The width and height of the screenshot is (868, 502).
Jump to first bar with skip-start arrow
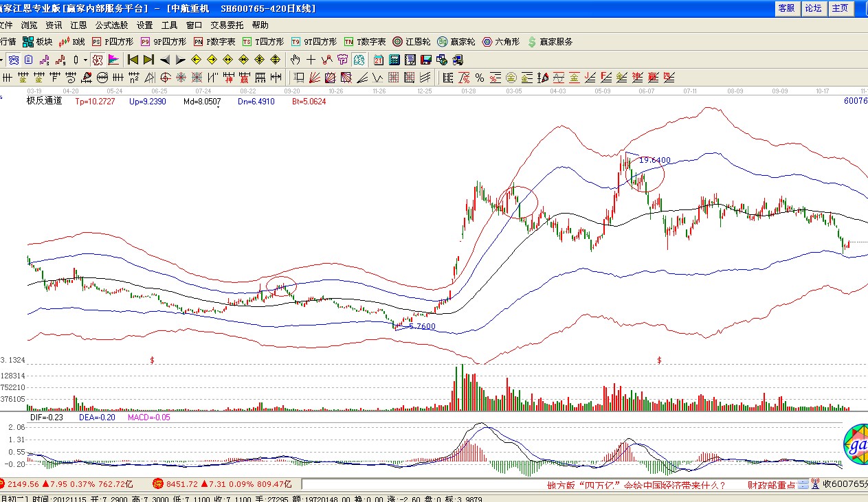click(x=133, y=60)
